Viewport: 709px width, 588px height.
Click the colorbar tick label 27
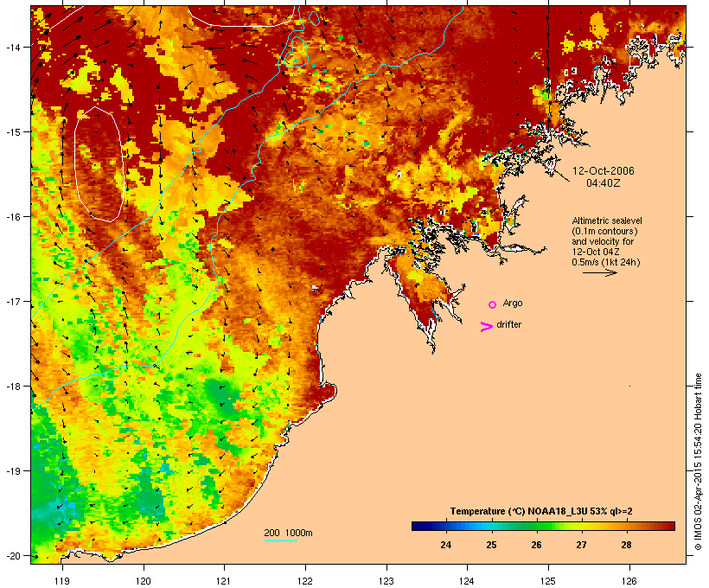[581, 545]
